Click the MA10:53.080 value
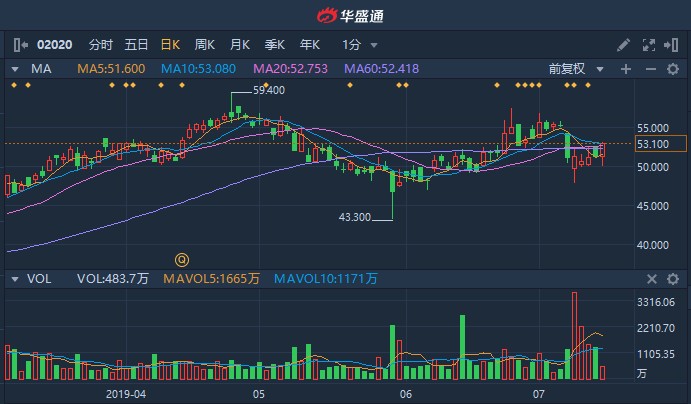This screenshot has width=691, height=404. point(198,69)
